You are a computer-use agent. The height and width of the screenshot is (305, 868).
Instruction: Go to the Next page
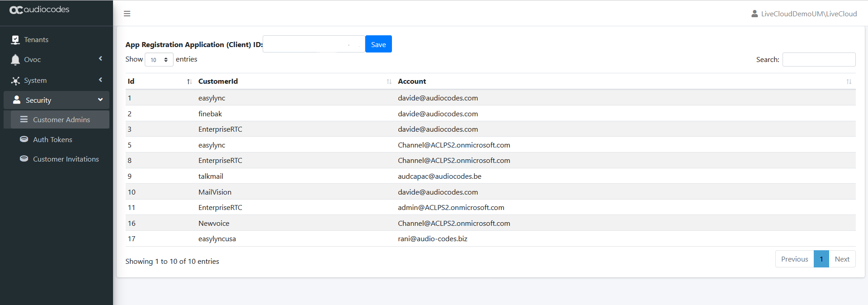pos(842,259)
